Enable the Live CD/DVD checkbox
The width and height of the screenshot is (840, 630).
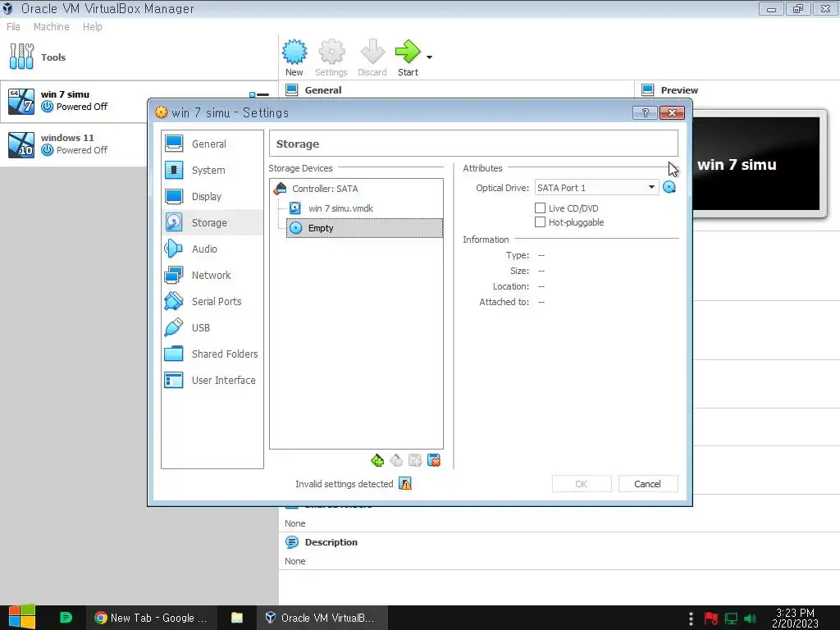[540, 208]
